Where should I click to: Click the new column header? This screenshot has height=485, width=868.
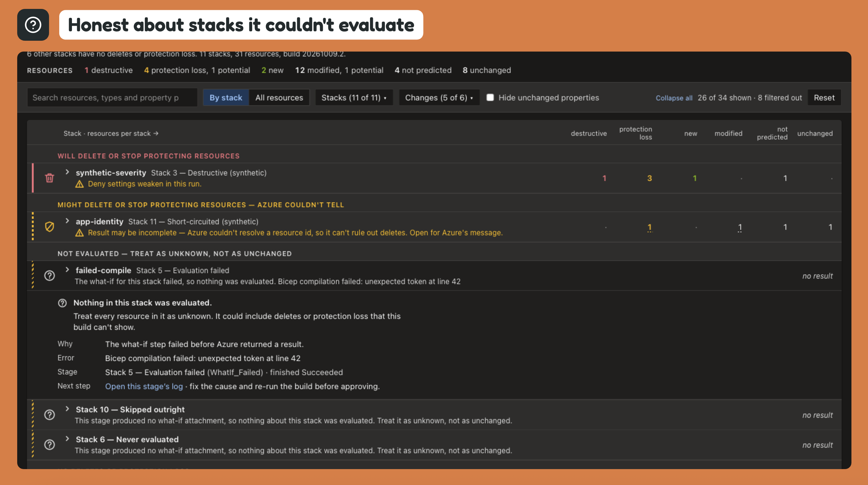point(690,133)
